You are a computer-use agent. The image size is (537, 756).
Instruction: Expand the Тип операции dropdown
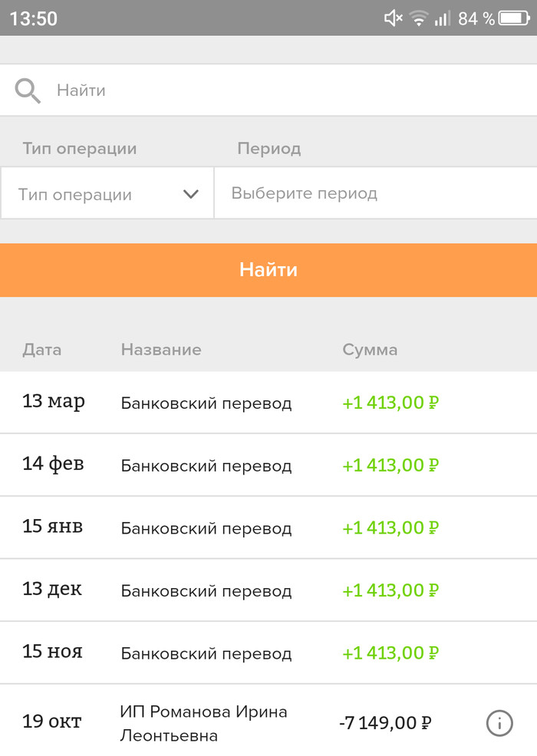coord(107,194)
